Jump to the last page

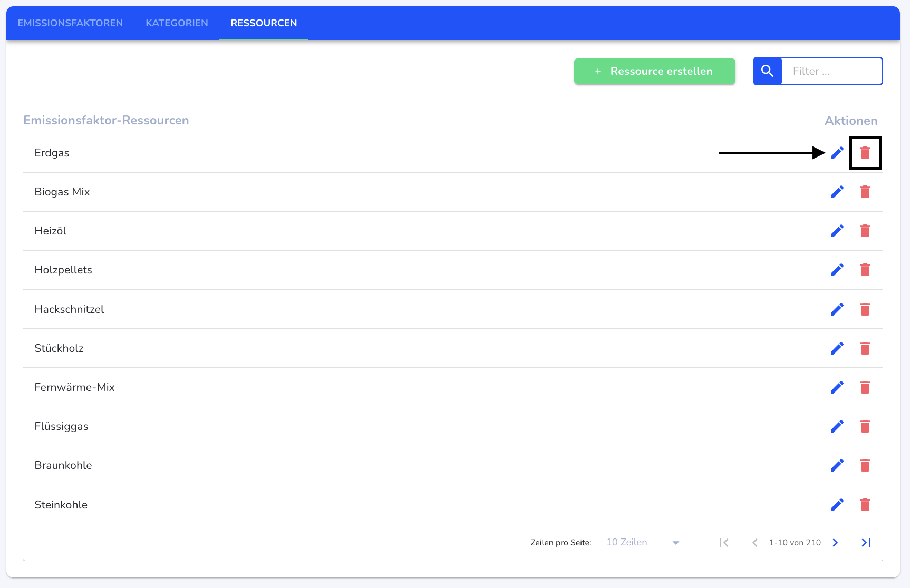[866, 543]
